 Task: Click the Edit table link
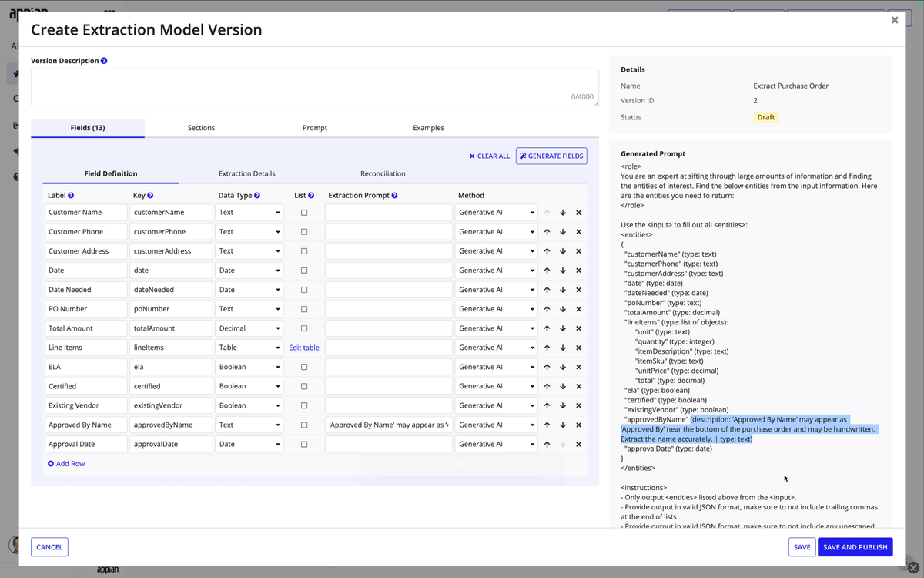(x=304, y=348)
